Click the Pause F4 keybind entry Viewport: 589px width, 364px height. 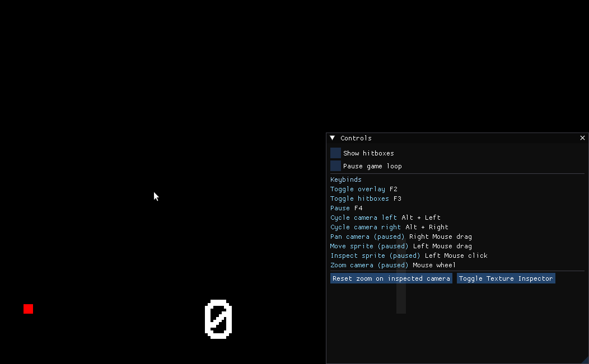(x=346, y=208)
